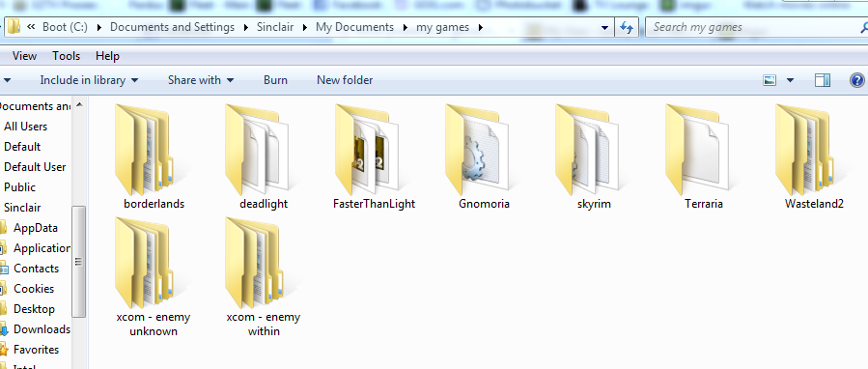Click the Contacts icon in the navigation pane
The height and width of the screenshot is (369, 868).
pyautogui.click(x=4, y=269)
